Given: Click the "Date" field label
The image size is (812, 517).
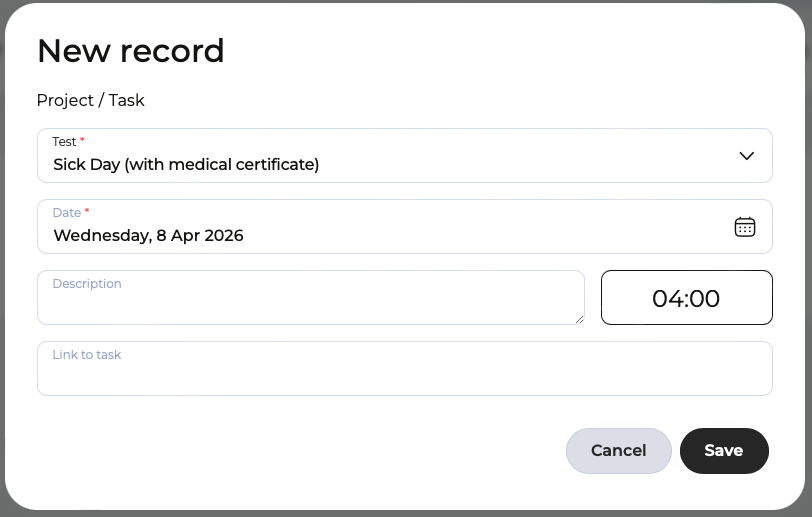Looking at the screenshot, I should 66,213.
